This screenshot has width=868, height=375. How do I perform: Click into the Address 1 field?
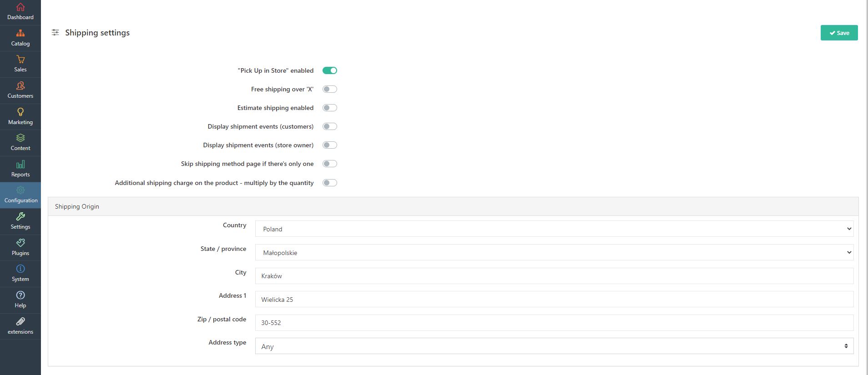pyautogui.click(x=554, y=299)
